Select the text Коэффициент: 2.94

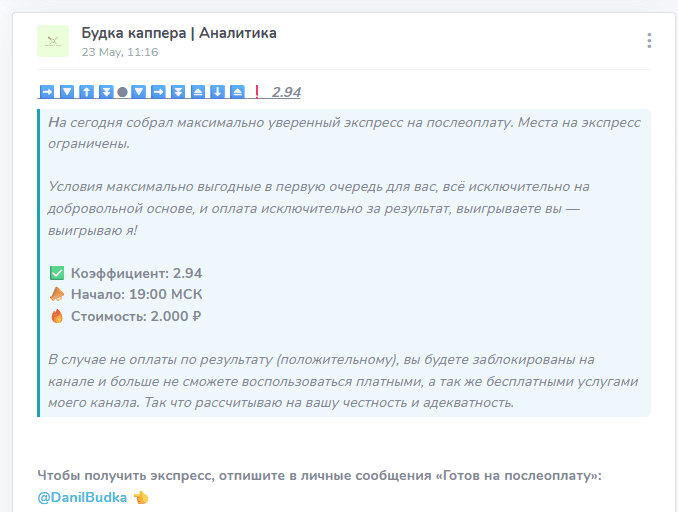pos(136,273)
